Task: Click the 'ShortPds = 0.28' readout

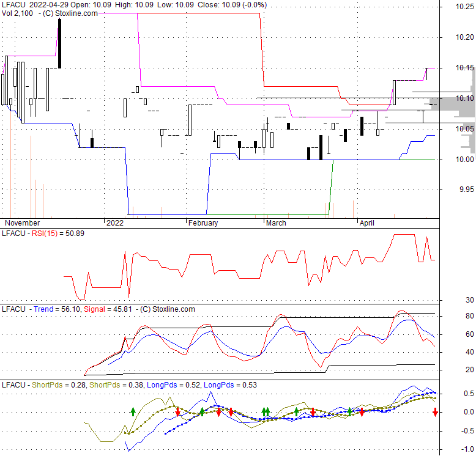Action: (58, 385)
